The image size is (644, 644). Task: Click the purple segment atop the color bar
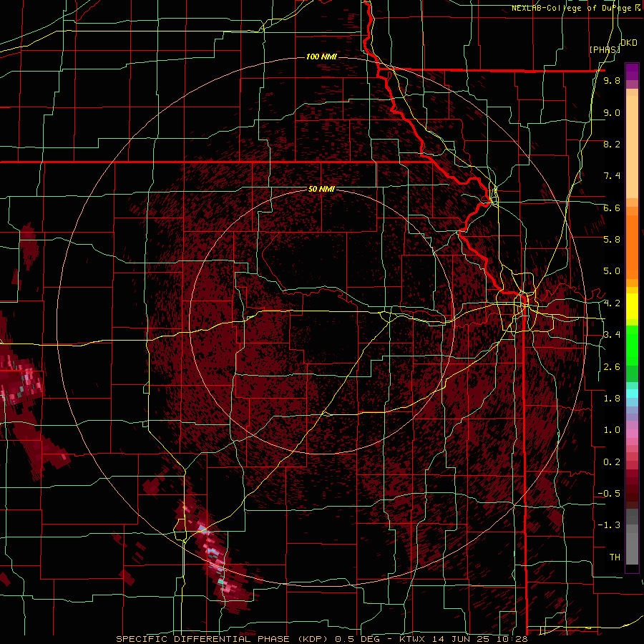click(x=632, y=72)
